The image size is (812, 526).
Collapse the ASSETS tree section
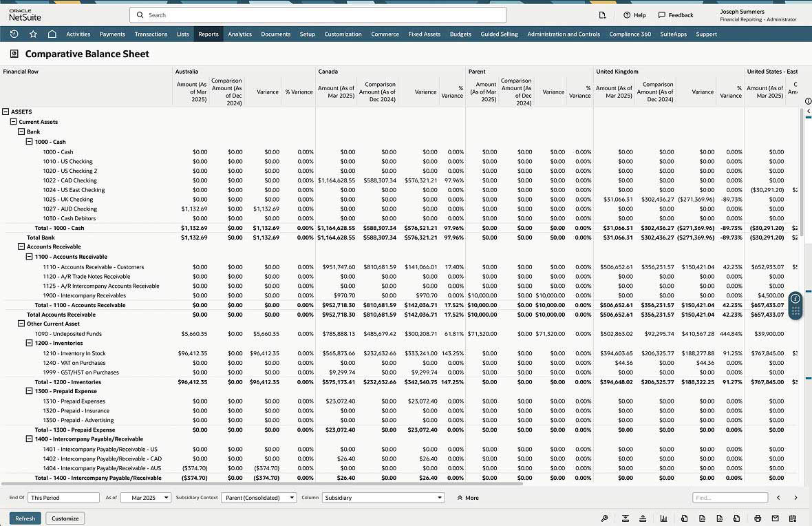pyautogui.click(x=6, y=112)
